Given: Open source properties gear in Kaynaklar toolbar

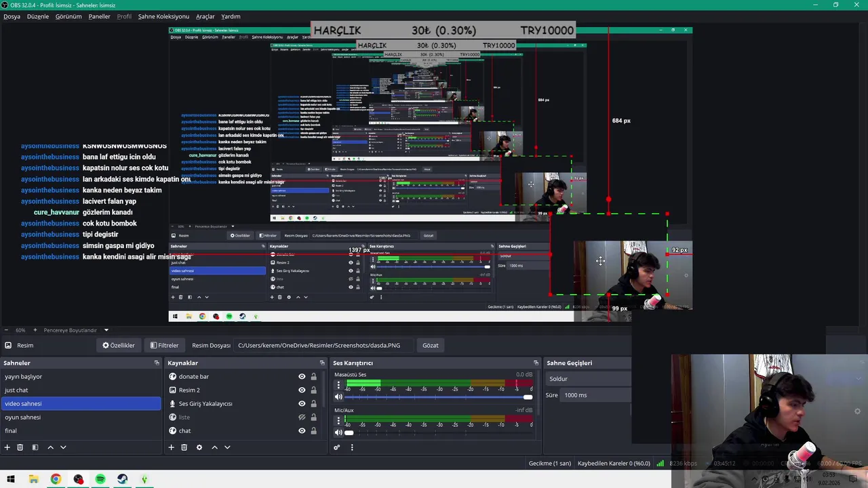Looking at the screenshot, I should pos(199,447).
